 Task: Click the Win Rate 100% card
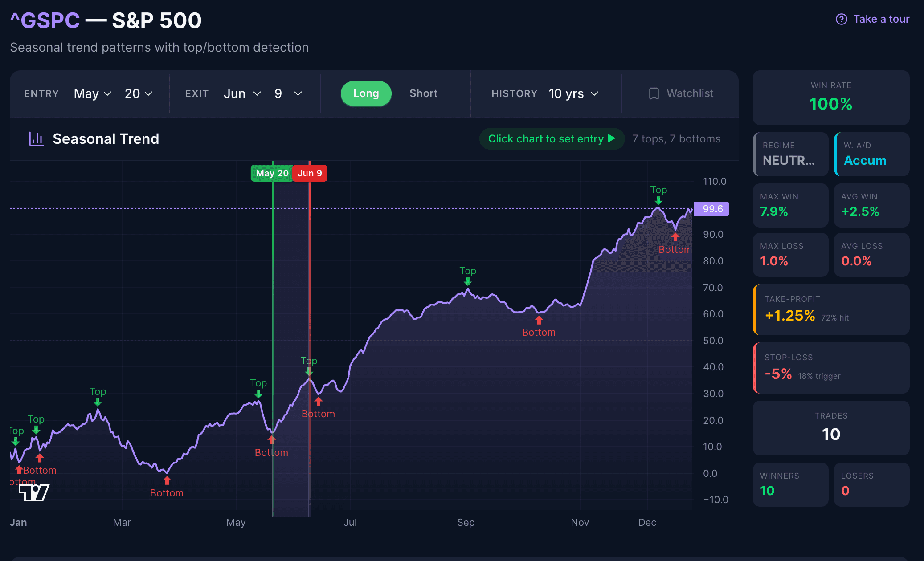click(x=831, y=98)
